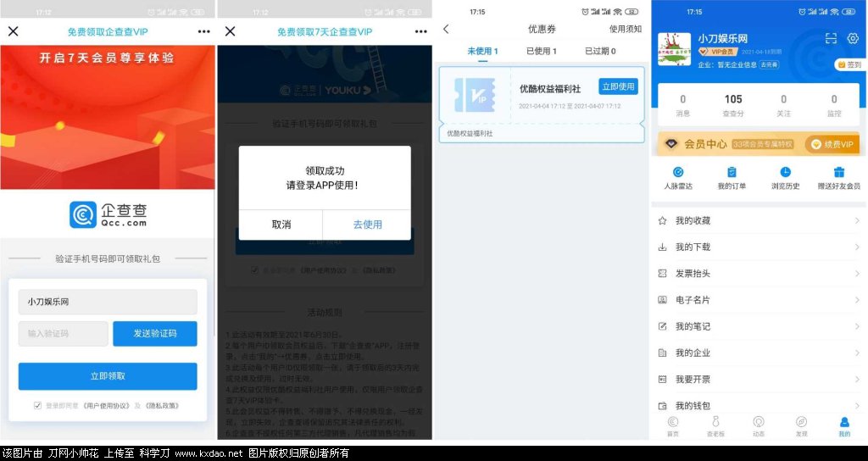The height and width of the screenshot is (461, 868).
Task: Click the phone number field showing 小刀娱乐网
Action: click(108, 302)
